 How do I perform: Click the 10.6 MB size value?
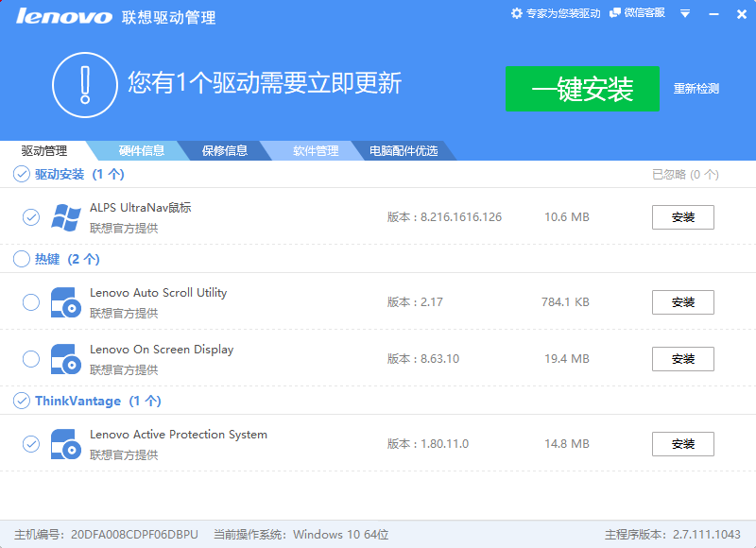point(566,217)
